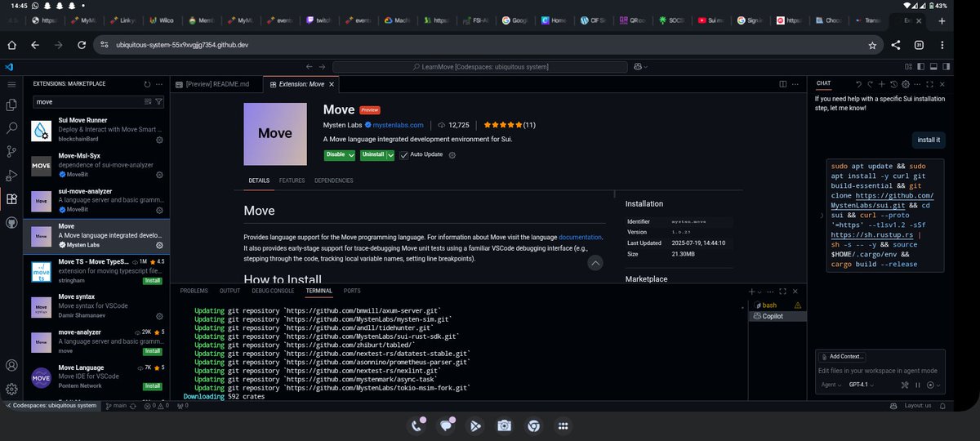Viewport: 980px width, 441px height.
Task: Open the Explorer view in activity bar
Action: pos(11,105)
